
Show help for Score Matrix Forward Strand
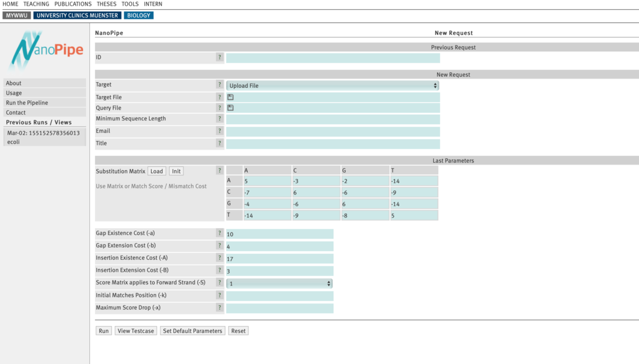[220, 282]
